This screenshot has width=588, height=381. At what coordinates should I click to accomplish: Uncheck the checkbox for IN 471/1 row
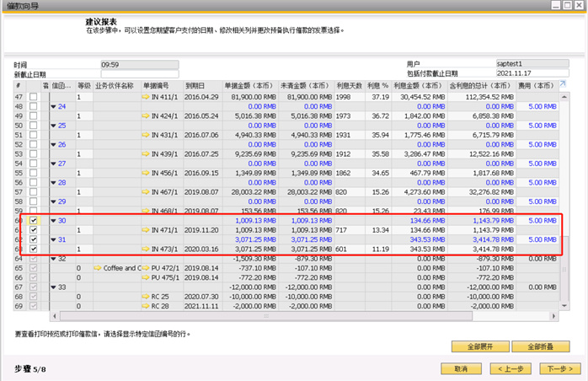(x=34, y=230)
